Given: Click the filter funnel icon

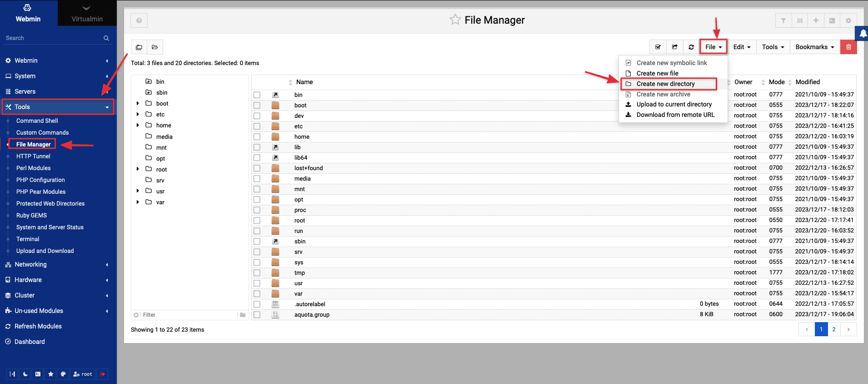Looking at the screenshot, I should 783,20.
